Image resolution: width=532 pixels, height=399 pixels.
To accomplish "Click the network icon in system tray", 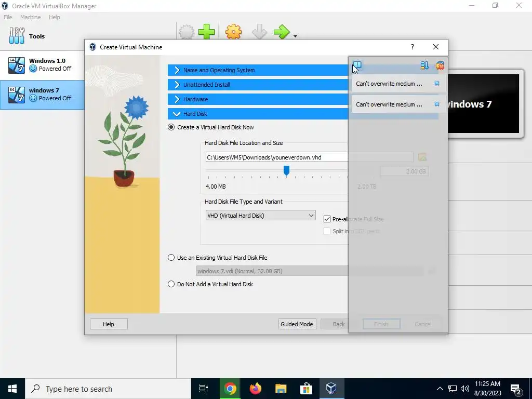I will click(453, 389).
